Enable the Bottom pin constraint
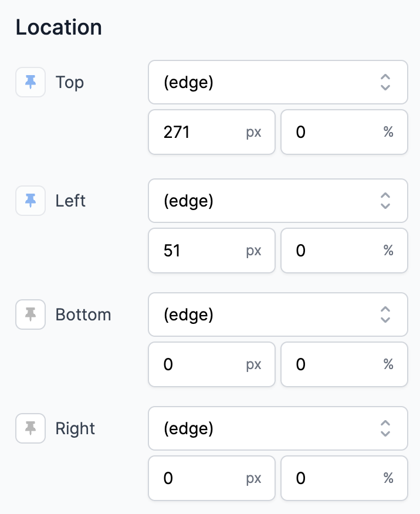Screen dimensions: 420x514 pos(31,315)
